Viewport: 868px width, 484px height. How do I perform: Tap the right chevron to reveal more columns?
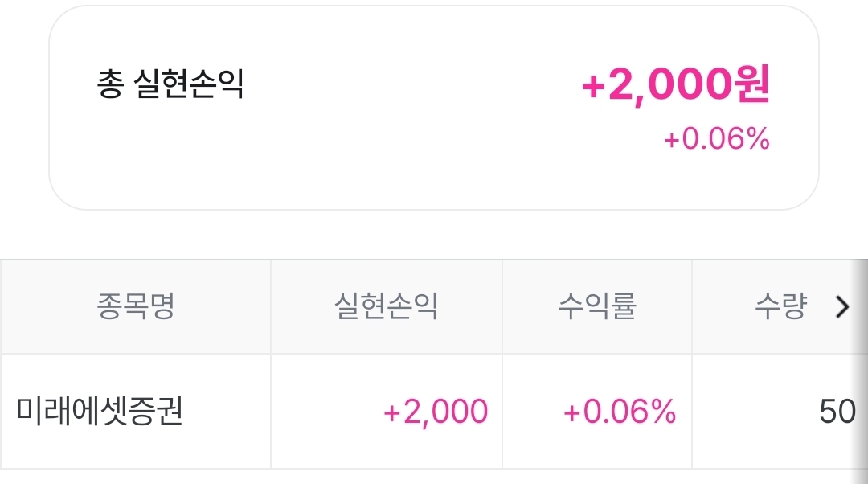coord(841,306)
